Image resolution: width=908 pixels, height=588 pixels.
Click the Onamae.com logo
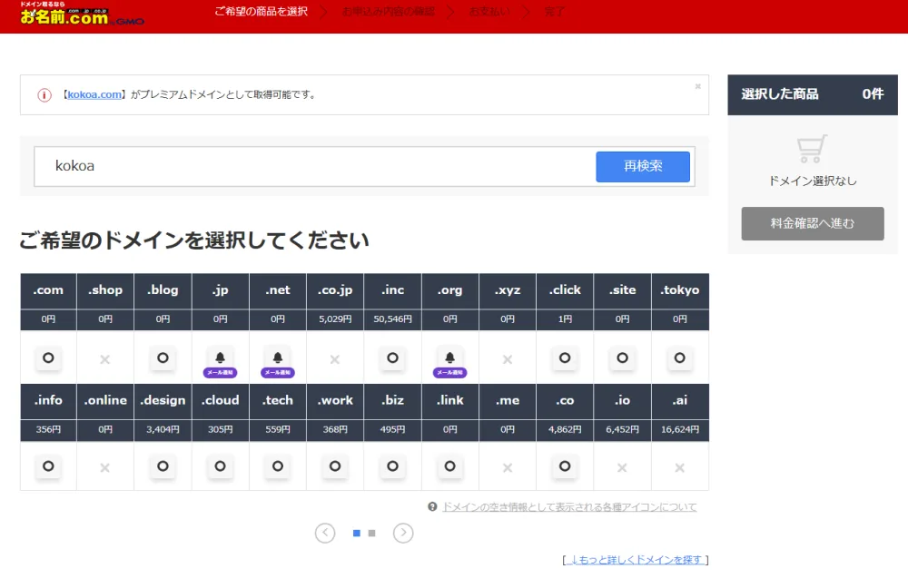point(82,14)
